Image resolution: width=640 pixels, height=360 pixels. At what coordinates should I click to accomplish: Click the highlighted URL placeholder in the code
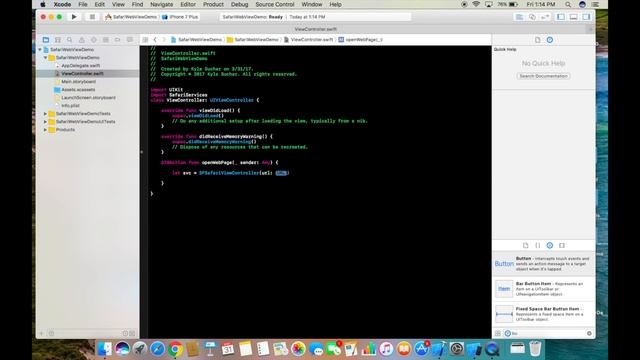281,173
